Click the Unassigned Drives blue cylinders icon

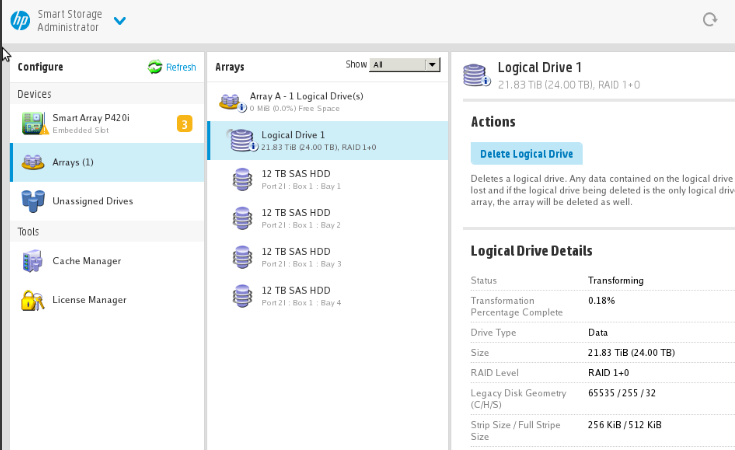tap(33, 201)
